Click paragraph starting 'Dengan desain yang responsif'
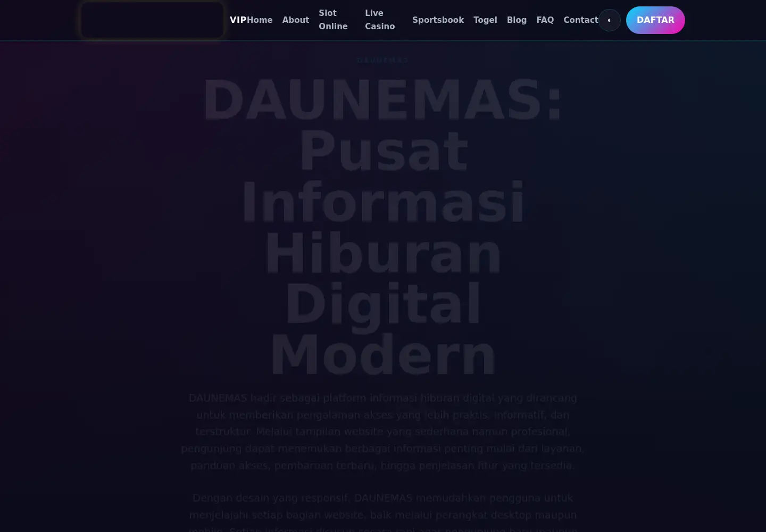Screen dimensions: 766x532 click(383, 513)
